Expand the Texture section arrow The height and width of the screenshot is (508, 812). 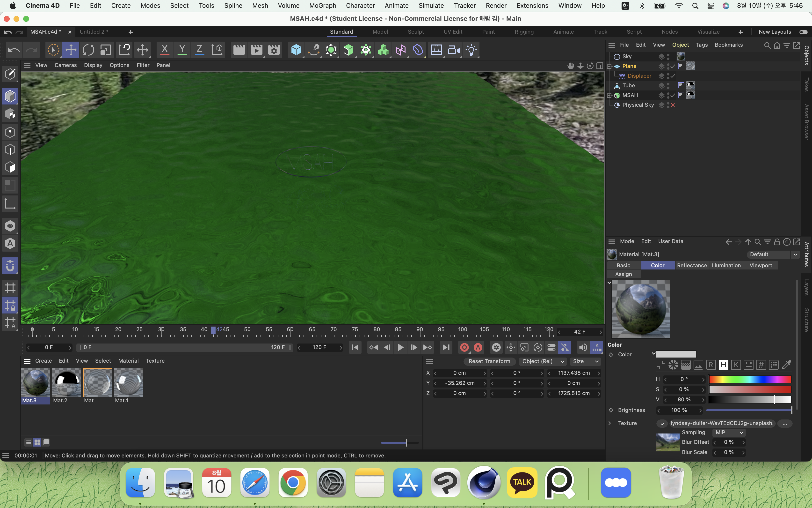[x=610, y=423]
